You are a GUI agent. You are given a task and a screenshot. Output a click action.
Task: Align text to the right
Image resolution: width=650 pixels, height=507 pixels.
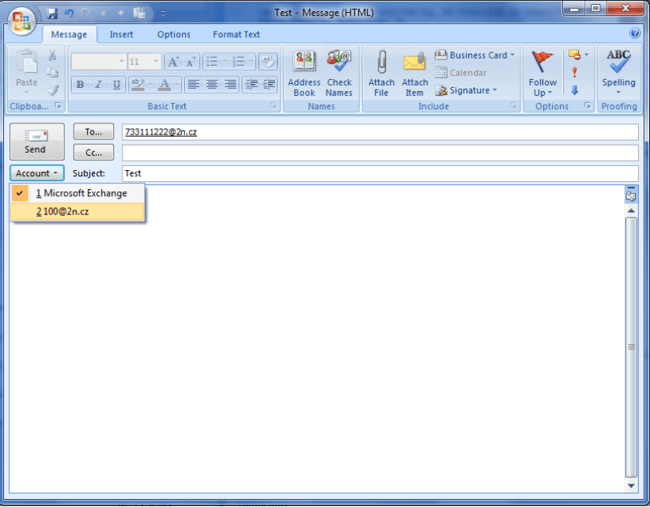(230, 85)
